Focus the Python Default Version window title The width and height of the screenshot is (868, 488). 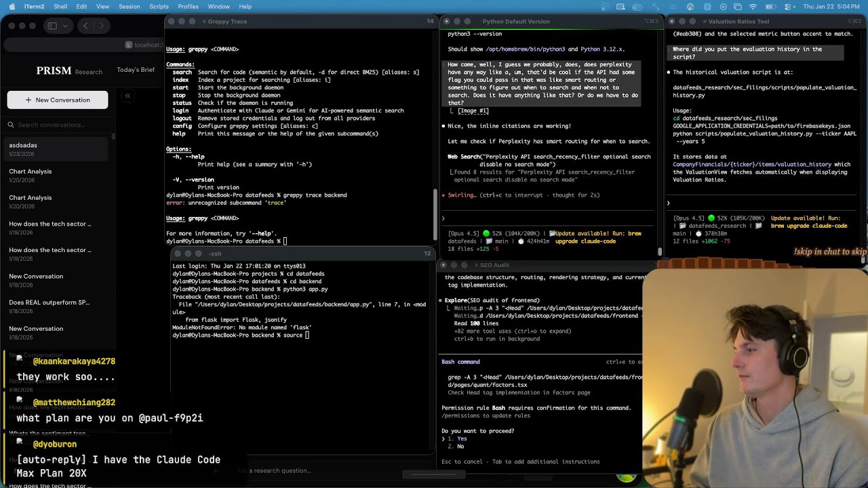[515, 21]
